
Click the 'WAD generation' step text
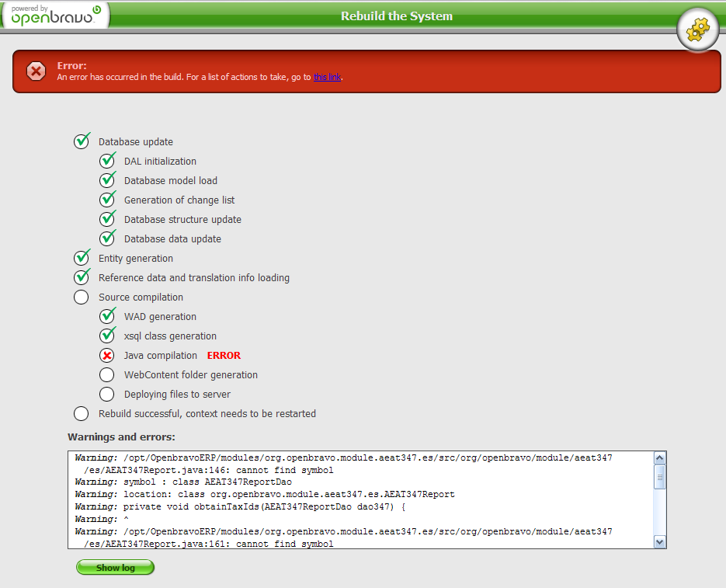160,317
